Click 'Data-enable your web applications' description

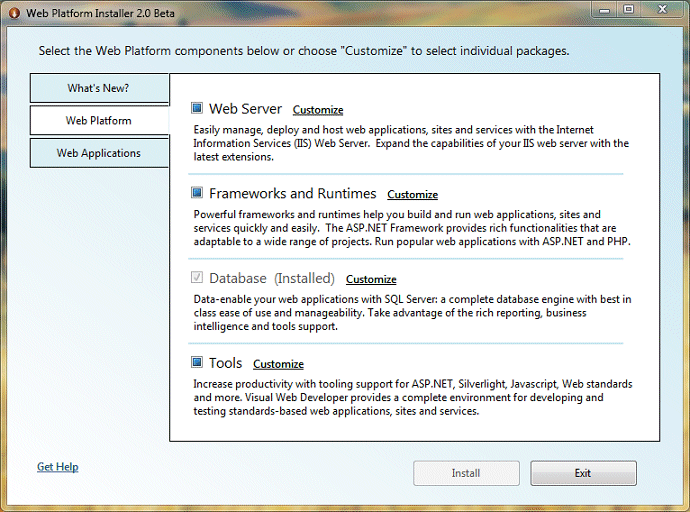[412, 313]
